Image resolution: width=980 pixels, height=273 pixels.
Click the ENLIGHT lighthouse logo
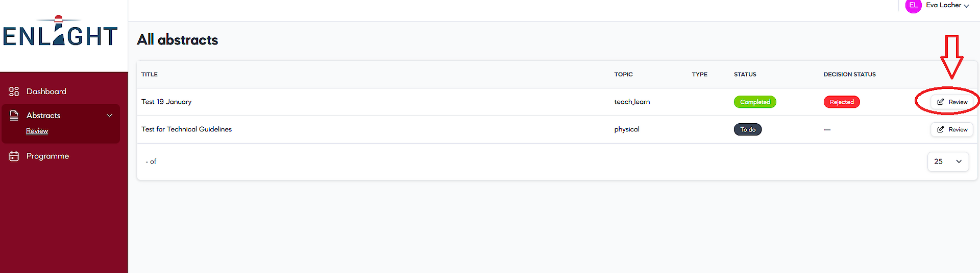[x=60, y=32]
